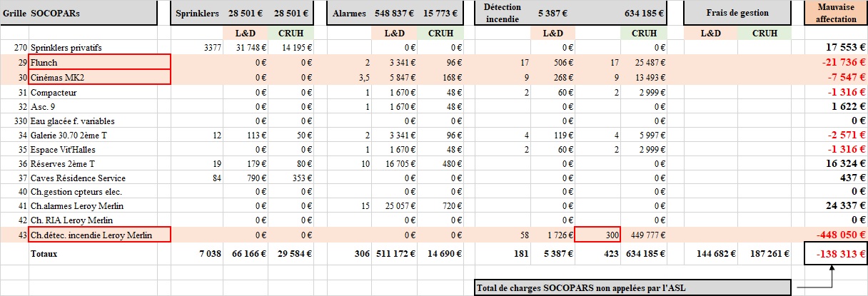Click the Sprinklers column group header
The width and height of the screenshot is (868, 296).
click(198, 13)
